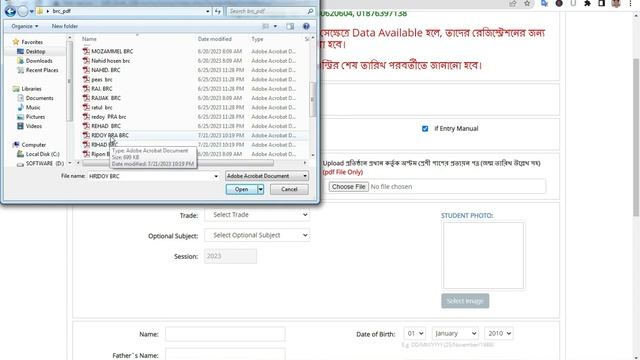Open the address bar history dropdown
Image resolution: width=640 pixels, height=360 pixels.
pos(208,11)
